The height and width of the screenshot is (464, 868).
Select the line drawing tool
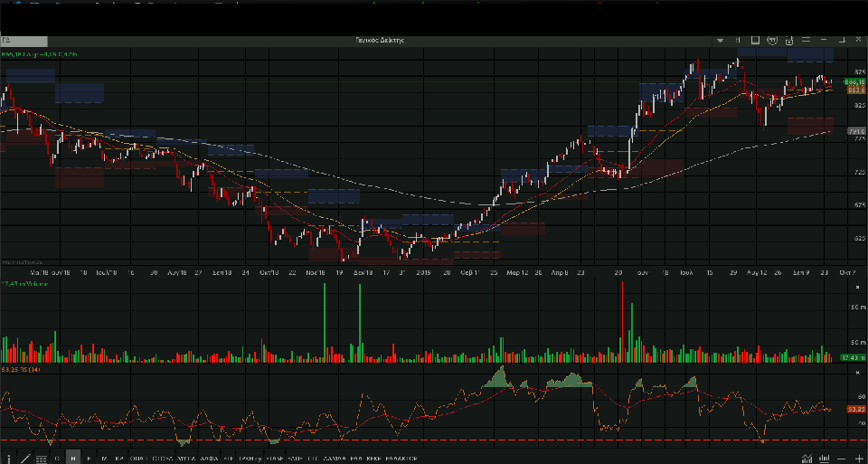point(25,459)
